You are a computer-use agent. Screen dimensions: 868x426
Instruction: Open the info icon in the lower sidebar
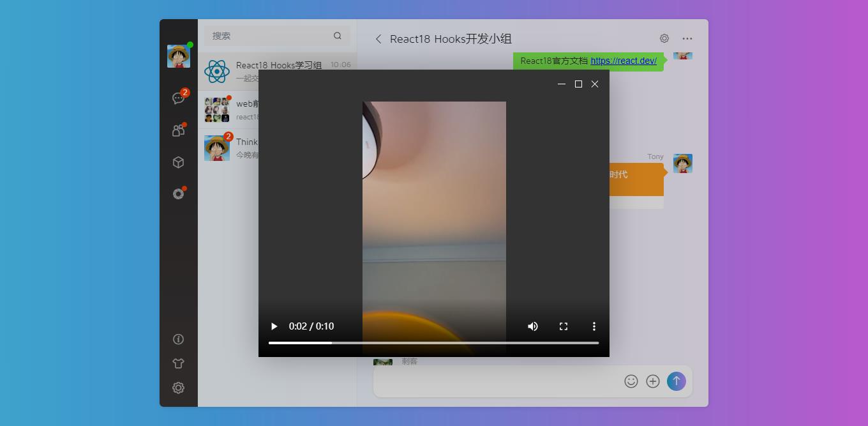coord(178,339)
